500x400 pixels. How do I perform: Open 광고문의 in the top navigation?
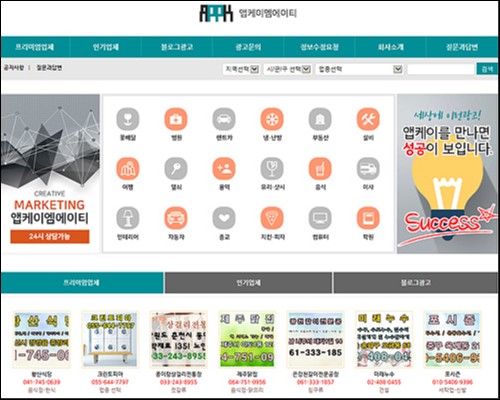pos(248,47)
